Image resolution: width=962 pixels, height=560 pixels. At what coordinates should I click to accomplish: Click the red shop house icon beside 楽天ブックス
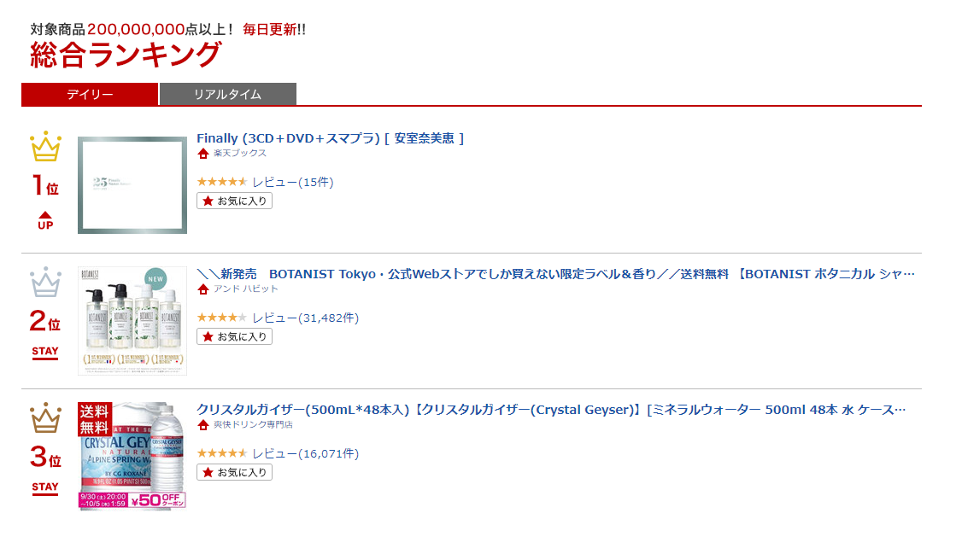click(203, 153)
